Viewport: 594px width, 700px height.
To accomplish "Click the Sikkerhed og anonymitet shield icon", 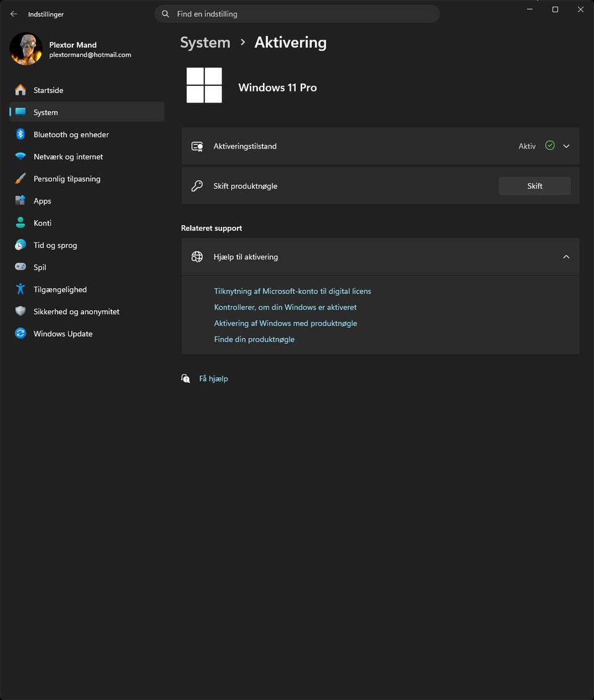I will pos(20,310).
